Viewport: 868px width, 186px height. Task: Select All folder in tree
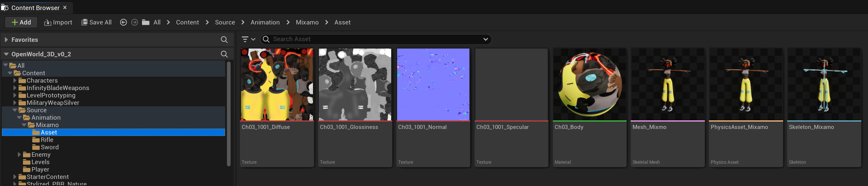pyautogui.click(x=113, y=66)
